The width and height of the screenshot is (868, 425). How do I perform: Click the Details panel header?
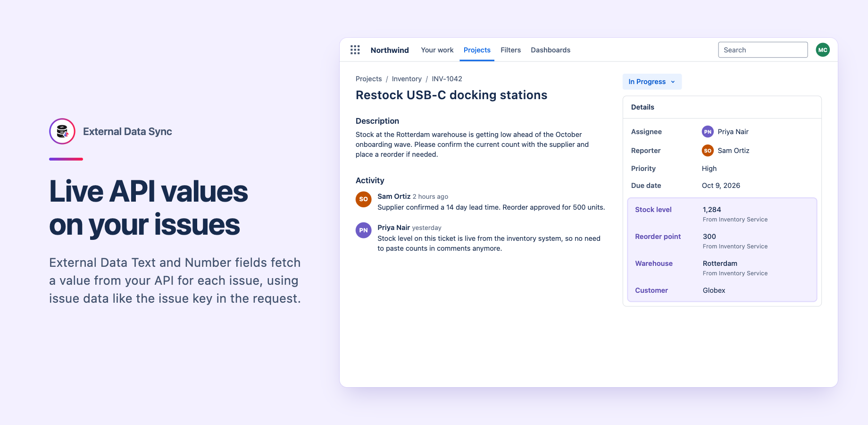click(722, 107)
